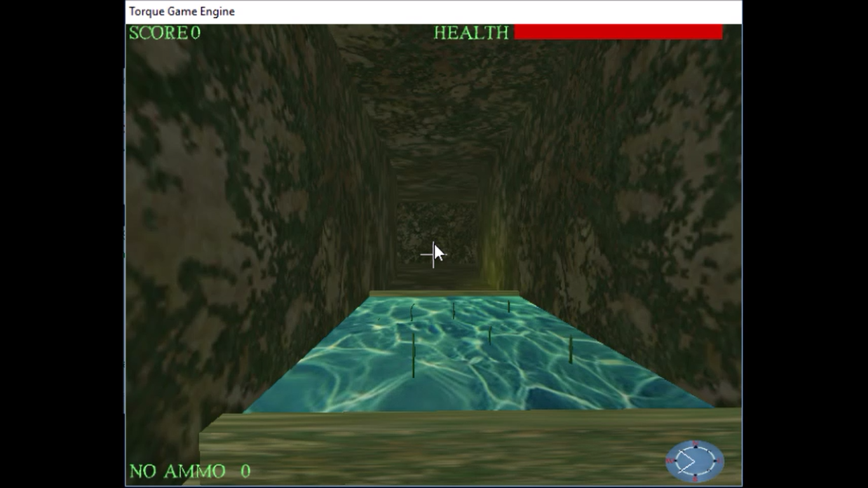
Task: Click the NO AMMO indicator text
Action: (177, 471)
